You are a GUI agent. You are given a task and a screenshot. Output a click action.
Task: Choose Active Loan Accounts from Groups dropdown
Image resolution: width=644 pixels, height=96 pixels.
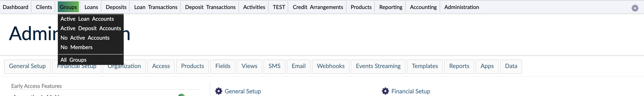pos(87,19)
